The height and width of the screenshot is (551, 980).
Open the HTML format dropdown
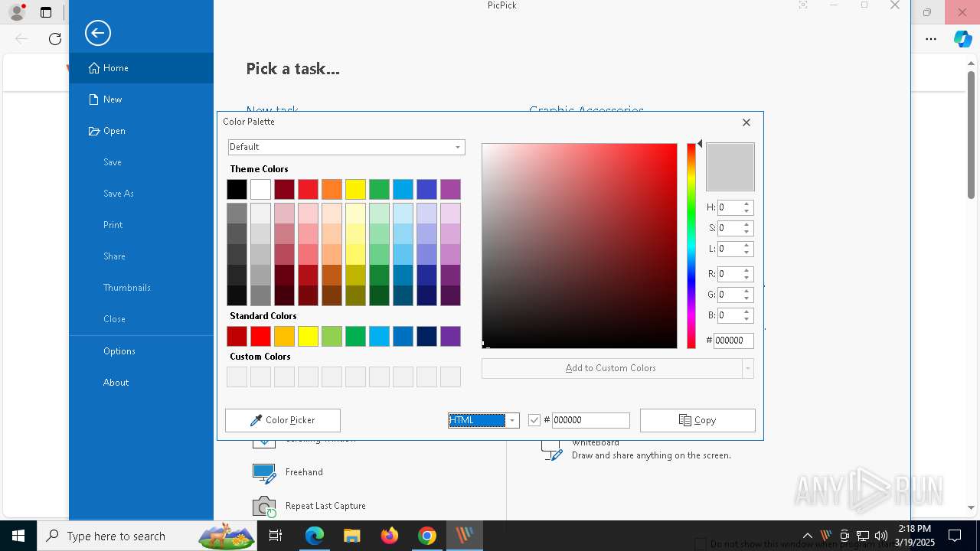click(x=484, y=420)
